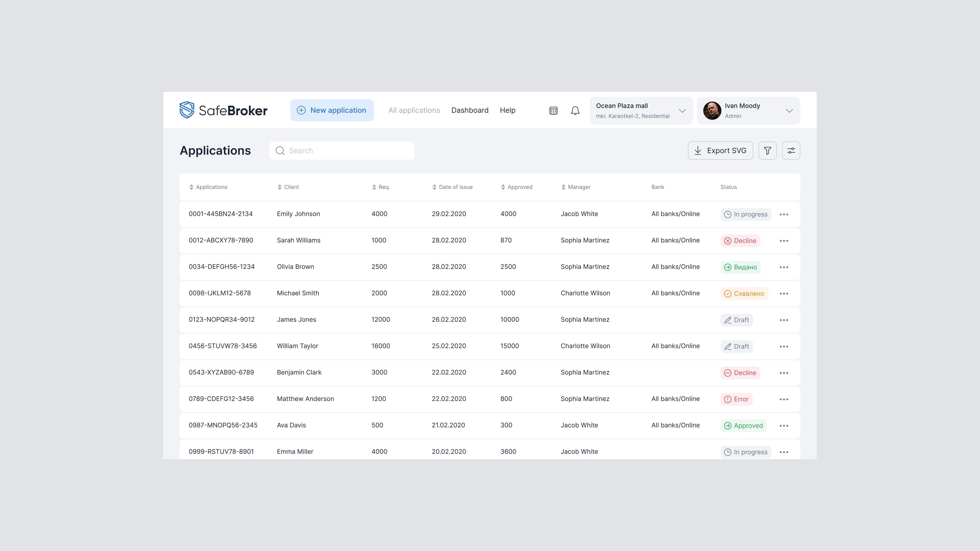Click the notifications bell icon
This screenshot has height=551, width=980.
point(575,111)
